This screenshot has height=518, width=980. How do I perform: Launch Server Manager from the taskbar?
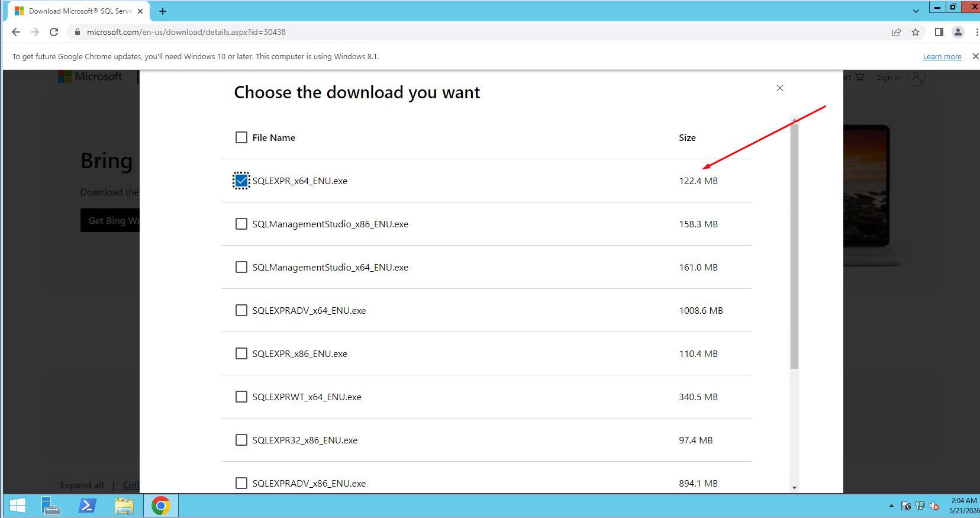pos(51,506)
